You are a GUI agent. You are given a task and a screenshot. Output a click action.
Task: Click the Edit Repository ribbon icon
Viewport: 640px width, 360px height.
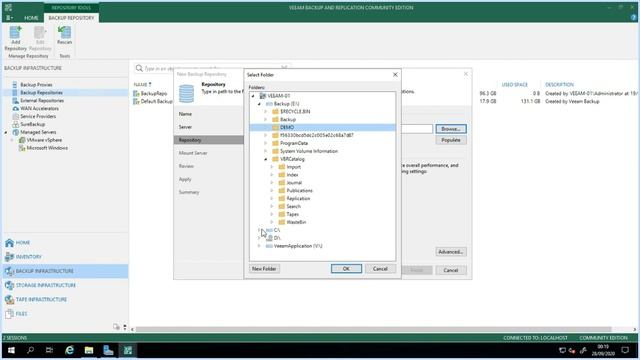pos(40,38)
